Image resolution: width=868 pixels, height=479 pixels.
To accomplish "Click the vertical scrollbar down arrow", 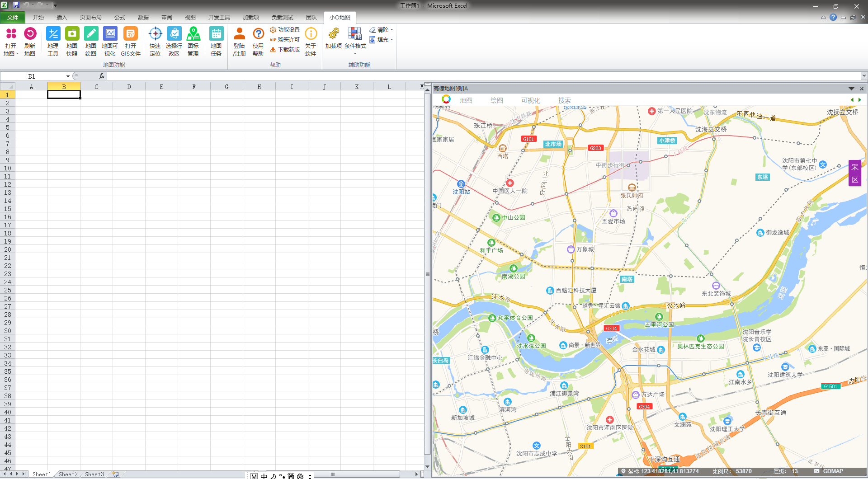I will (427, 467).
